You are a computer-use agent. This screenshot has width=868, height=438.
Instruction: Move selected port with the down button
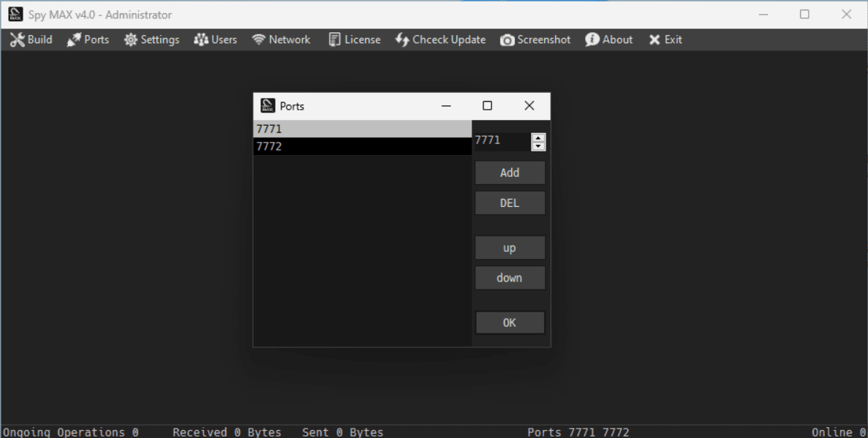[510, 278]
